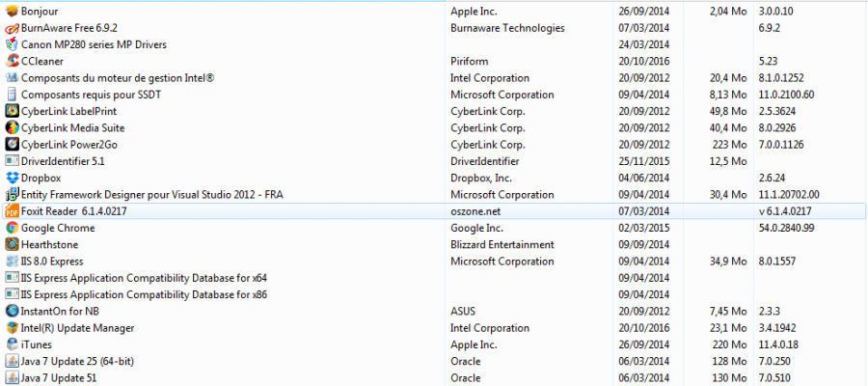
Task: Click version 2.6.24 of Dropbox
Action: click(x=773, y=178)
